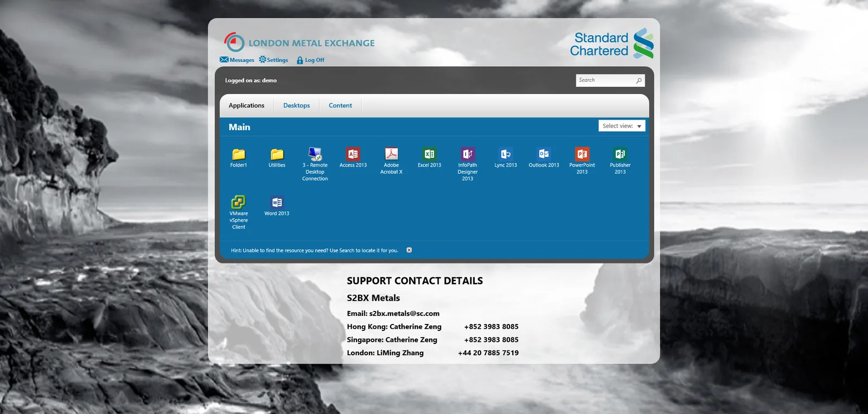Click the 'Logged on as: demo' text
This screenshot has width=868, height=414.
pos(251,80)
